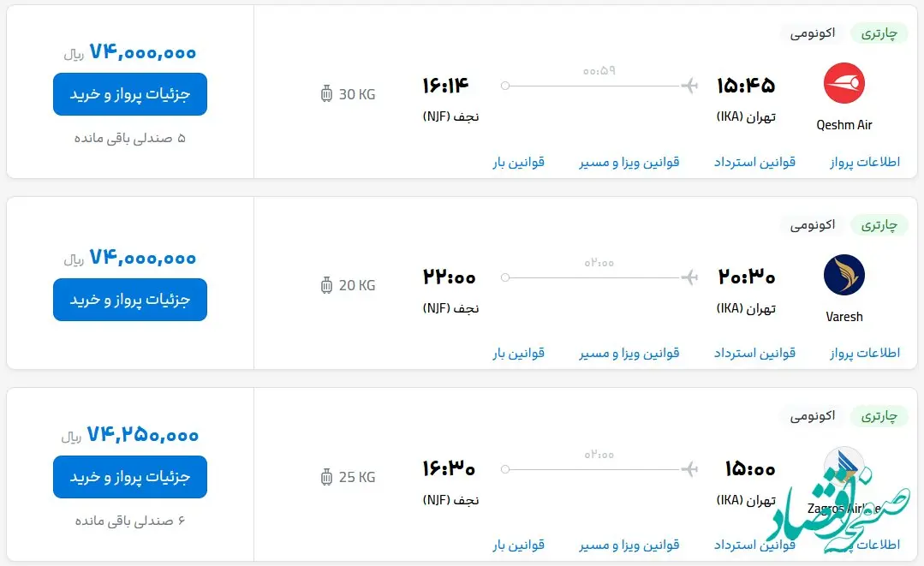Click the baggage icon next to 25 KG
The image size is (924, 566).
pos(326,477)
